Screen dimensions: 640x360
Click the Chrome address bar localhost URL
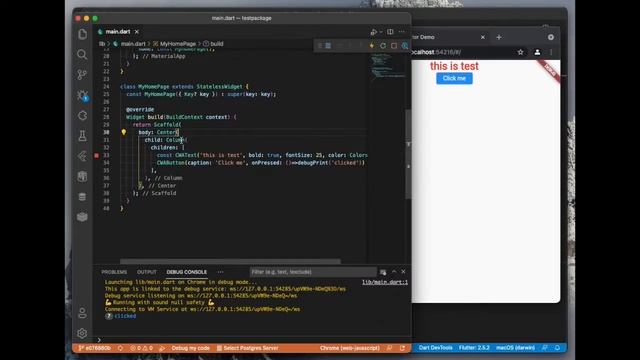point(436,52)
